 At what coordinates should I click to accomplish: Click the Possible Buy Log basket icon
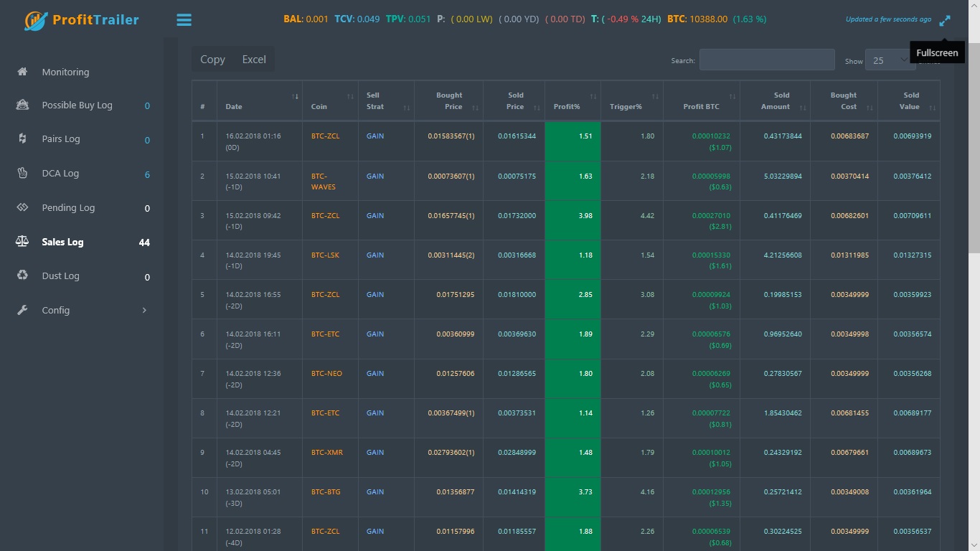click(x=22, y=105)
